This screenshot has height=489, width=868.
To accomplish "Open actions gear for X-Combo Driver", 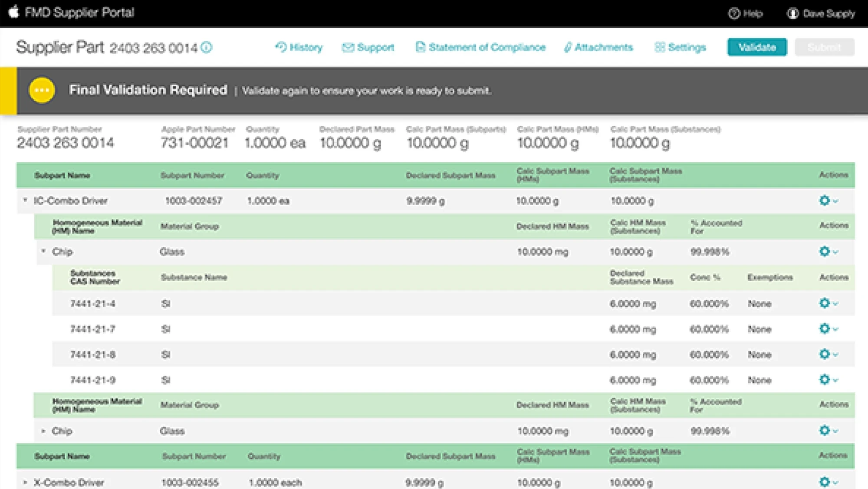I will [x=829, y=482].
